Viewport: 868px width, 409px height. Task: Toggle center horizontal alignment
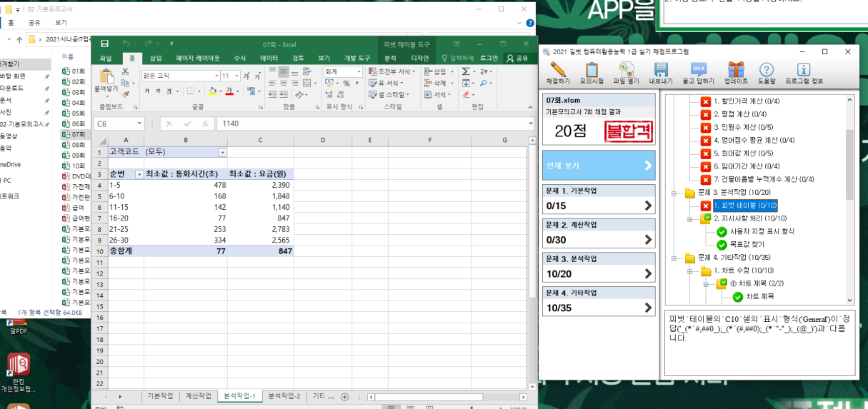pos(284,84)
